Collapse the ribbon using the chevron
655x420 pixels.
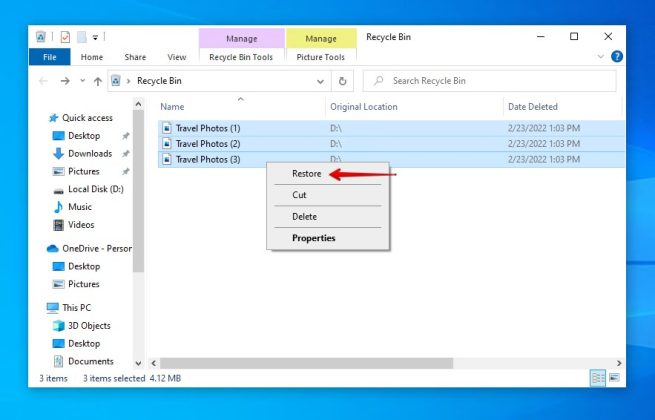click(x=601, y=57)
